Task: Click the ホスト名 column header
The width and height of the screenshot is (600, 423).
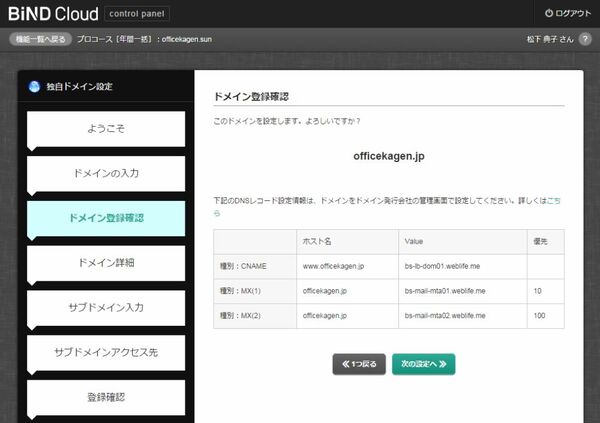Action: (x=347, y=242)
